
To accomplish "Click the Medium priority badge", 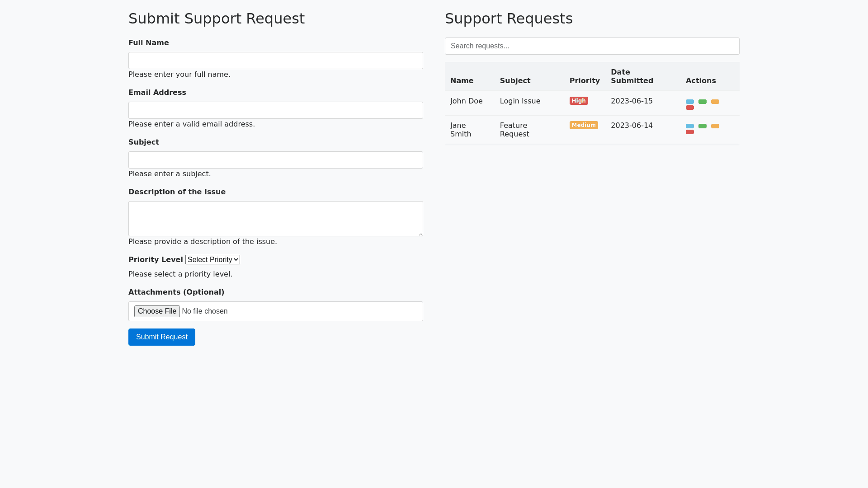I will tap(583, 125).
